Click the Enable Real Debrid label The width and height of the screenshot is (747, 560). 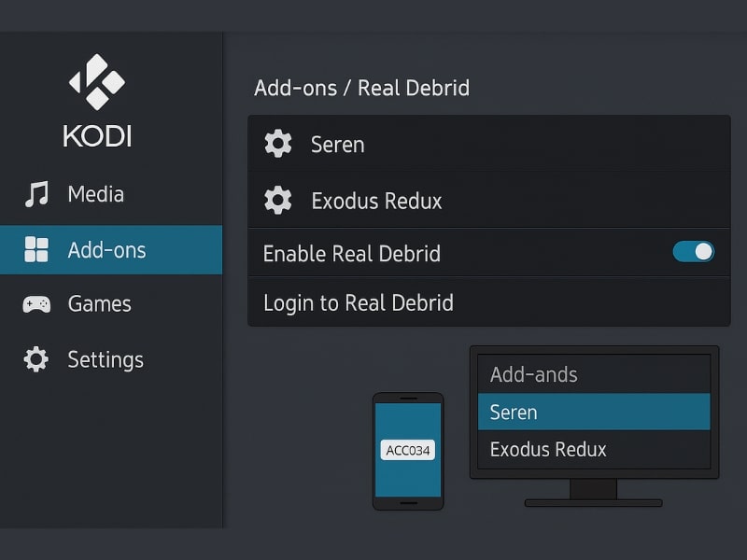pyautogui.click(x=352, y=253)
